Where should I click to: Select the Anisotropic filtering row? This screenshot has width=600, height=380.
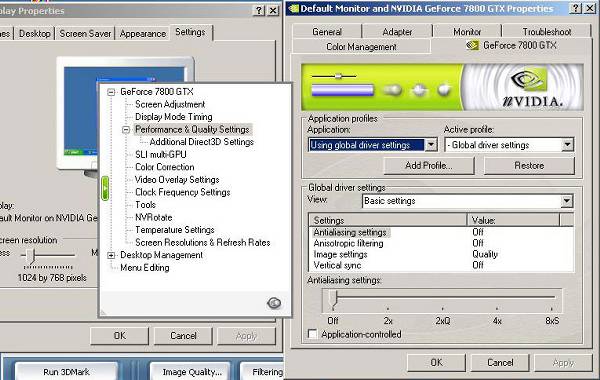pos(441,243)
